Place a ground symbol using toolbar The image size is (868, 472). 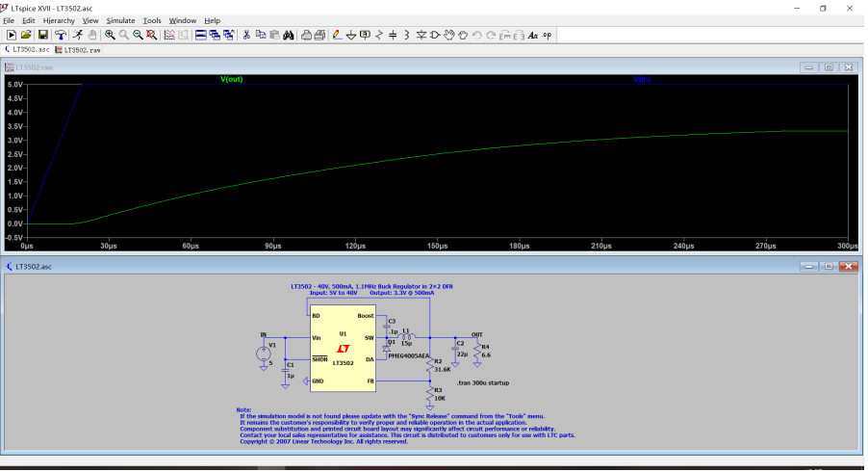tap(350, 35)
